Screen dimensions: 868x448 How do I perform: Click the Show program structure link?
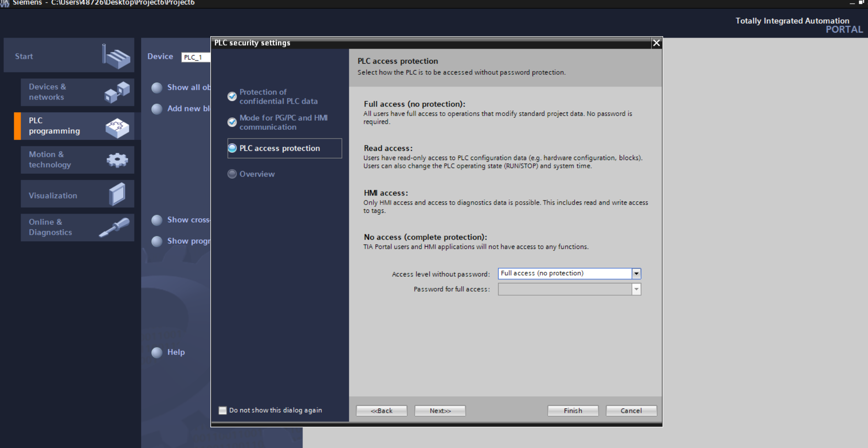[189, 241]
